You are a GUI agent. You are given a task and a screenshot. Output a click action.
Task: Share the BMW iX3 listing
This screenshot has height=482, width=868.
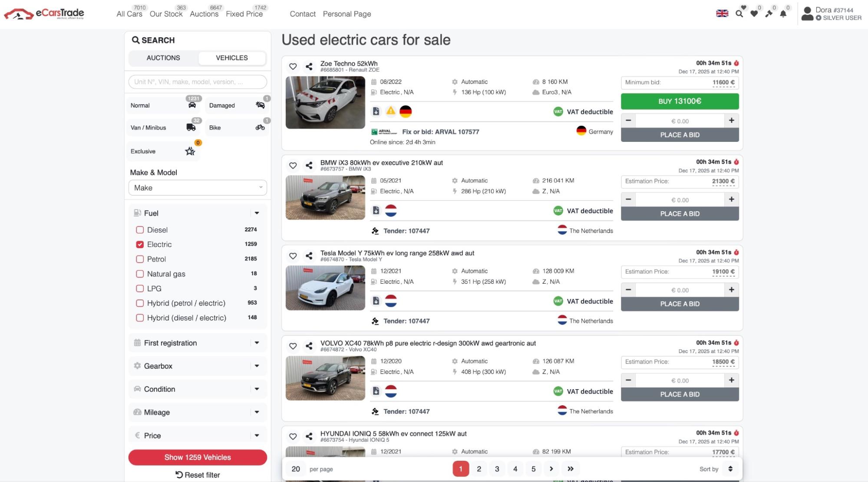pos(309,165)
